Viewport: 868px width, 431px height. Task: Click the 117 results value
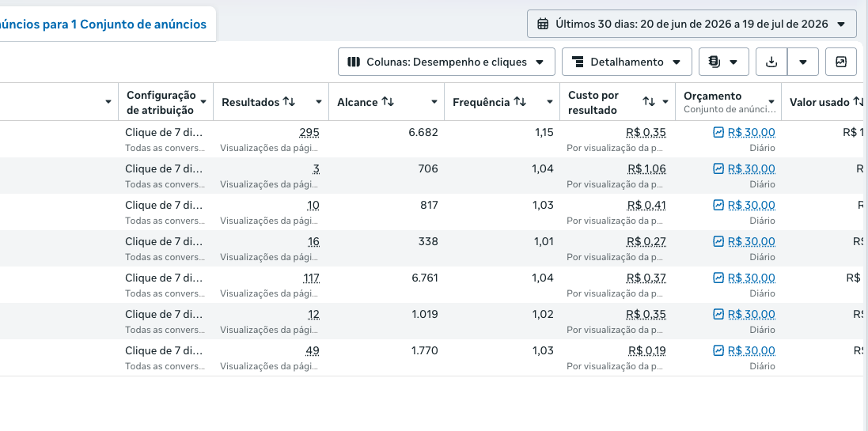[x=311, y=278]
